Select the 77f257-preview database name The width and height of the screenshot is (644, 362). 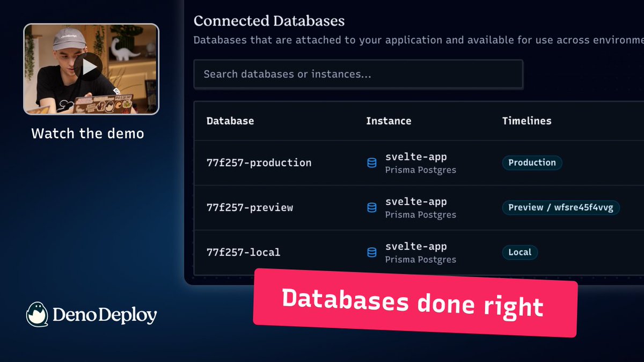[250, 207]
